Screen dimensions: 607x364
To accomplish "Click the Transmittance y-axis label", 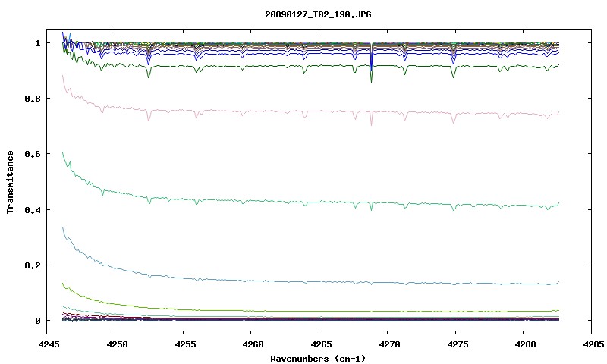I will point(11,182).
